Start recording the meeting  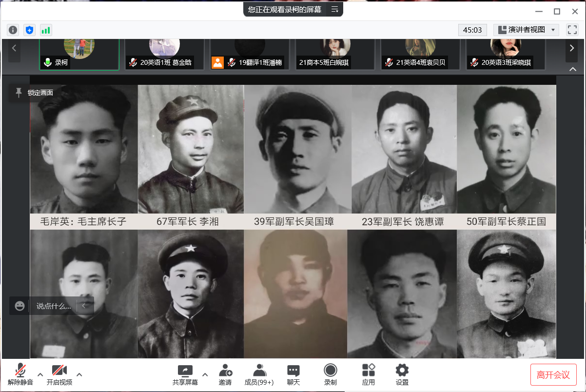pyautogui.click(x=330, y=374)
